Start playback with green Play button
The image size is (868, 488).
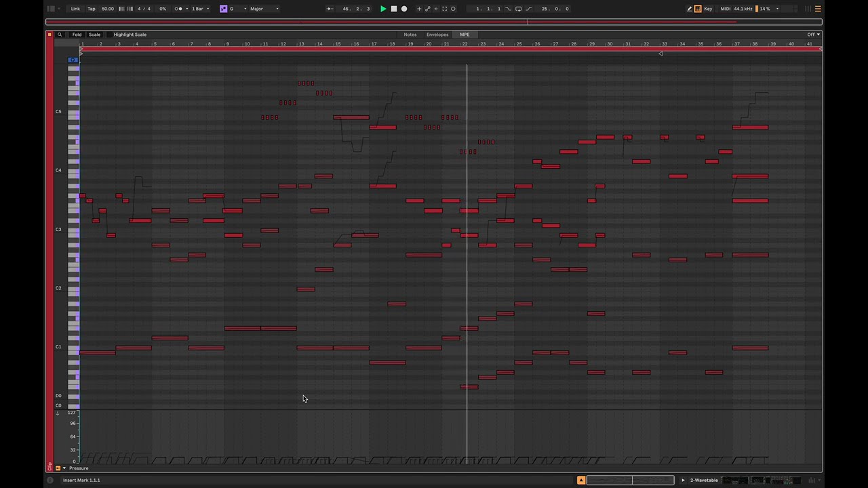tap(383, 9)
